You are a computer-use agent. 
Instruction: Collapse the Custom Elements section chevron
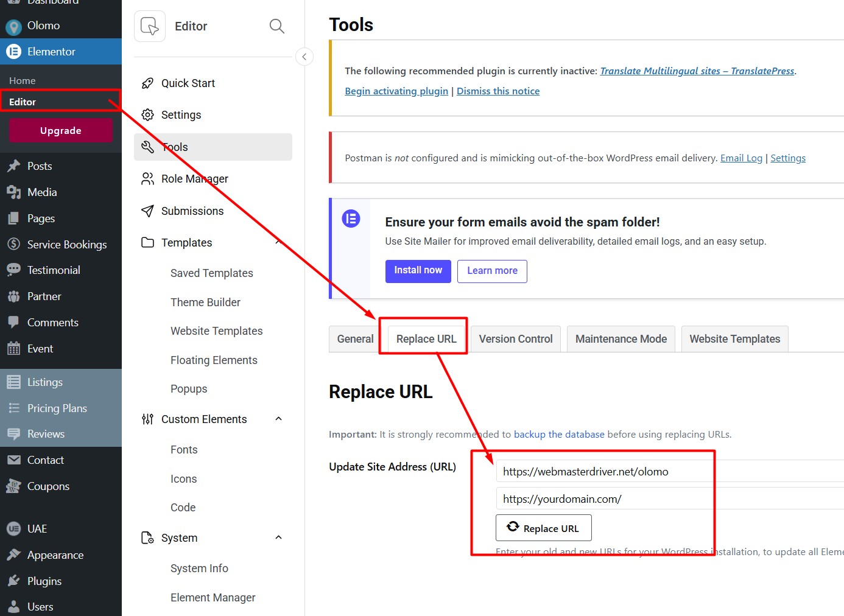pos(279,419)
